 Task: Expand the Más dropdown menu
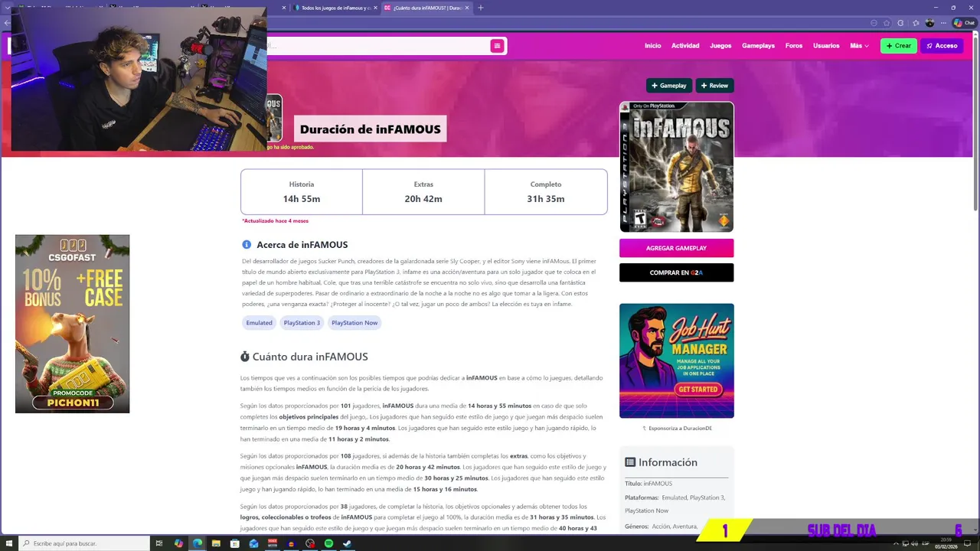tap(859, 46)
